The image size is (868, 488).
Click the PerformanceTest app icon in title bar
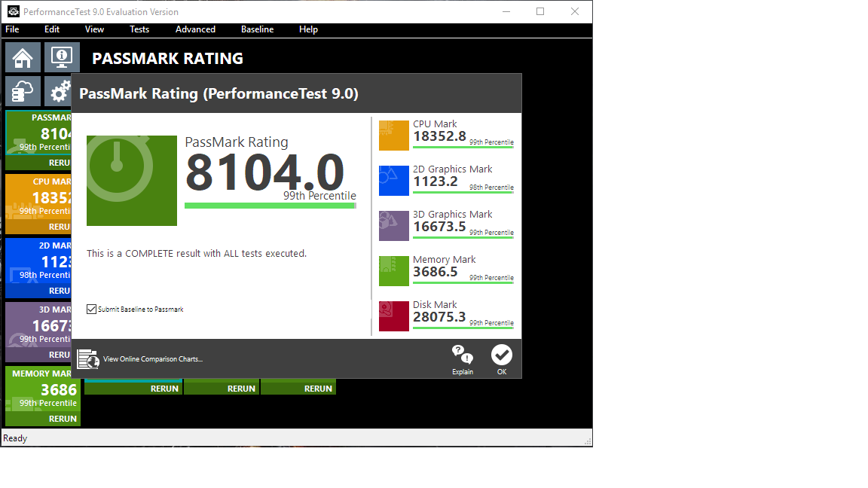point(14,11)
